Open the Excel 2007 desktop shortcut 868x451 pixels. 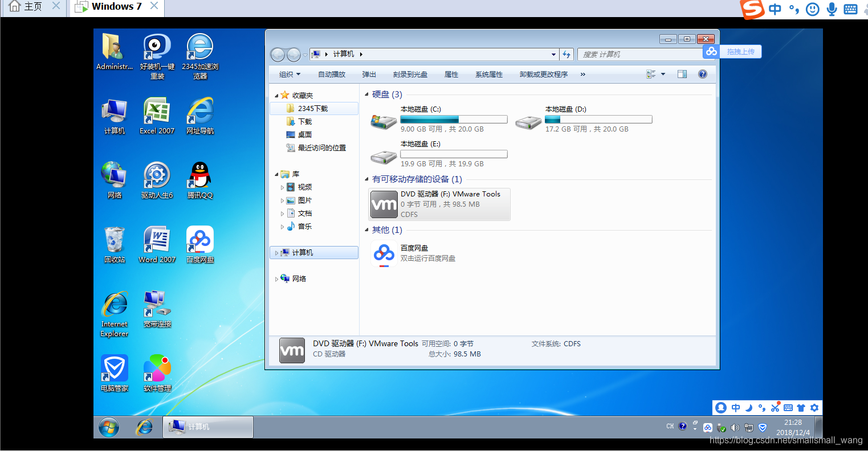pos(157,117)
